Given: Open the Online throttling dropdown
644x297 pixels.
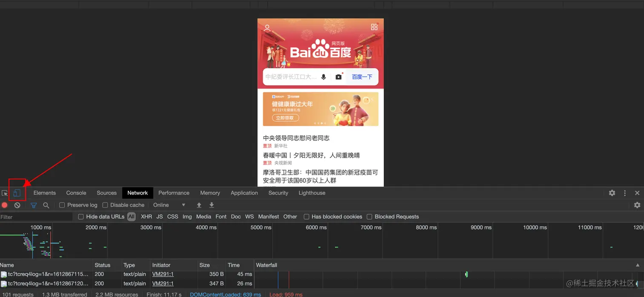Looking at the screenshot, I should (x=170, y=205).
